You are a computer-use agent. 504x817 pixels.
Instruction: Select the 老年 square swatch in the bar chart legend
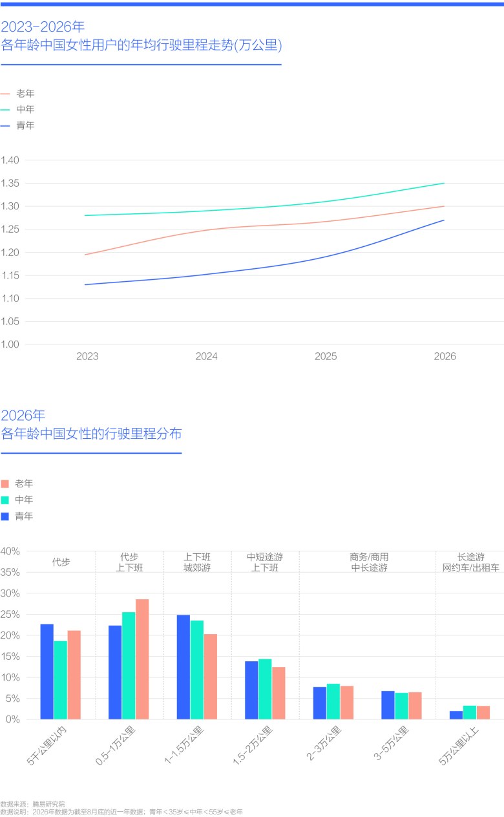coord(5,483)
